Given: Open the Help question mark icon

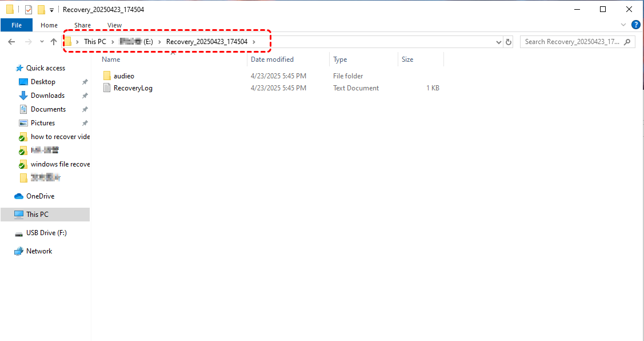Looking at the screenshot, I should pos(635,25).
